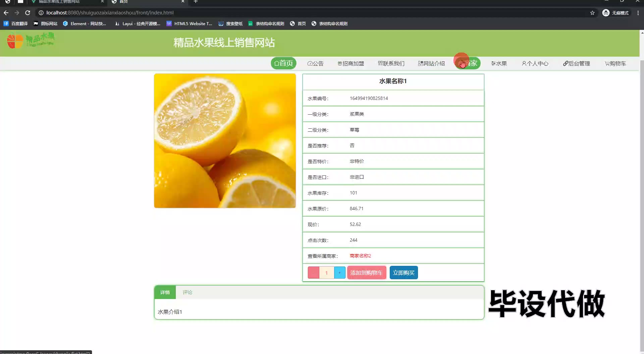The image size is (644, 354).
Task: Open 后台管理 navigation item
Action: (x=576, y=63)
